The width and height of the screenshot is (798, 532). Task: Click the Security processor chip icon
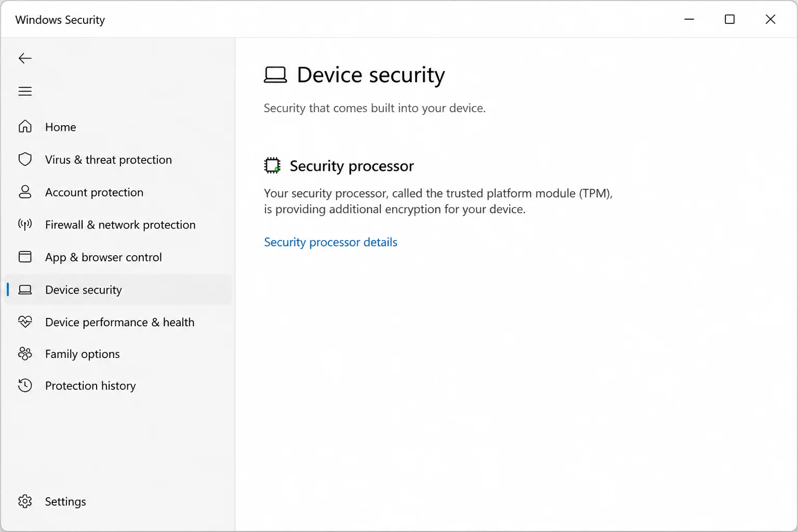click(x=272, y=166)
